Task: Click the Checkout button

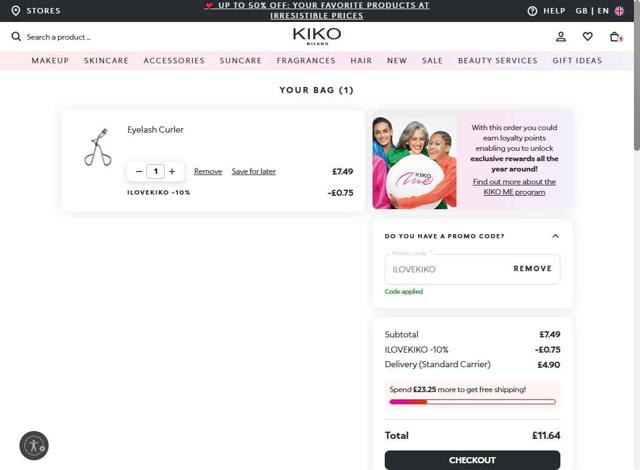Action: tap(472, 460)
